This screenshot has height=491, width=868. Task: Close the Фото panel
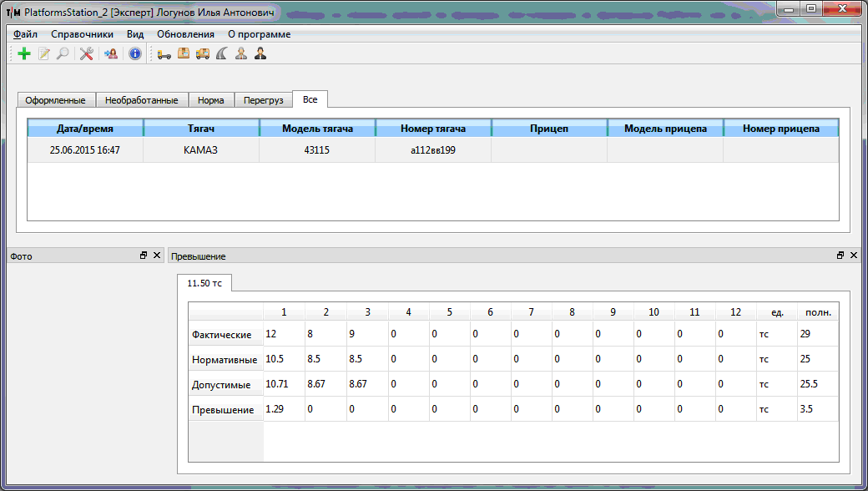point(157,256)
